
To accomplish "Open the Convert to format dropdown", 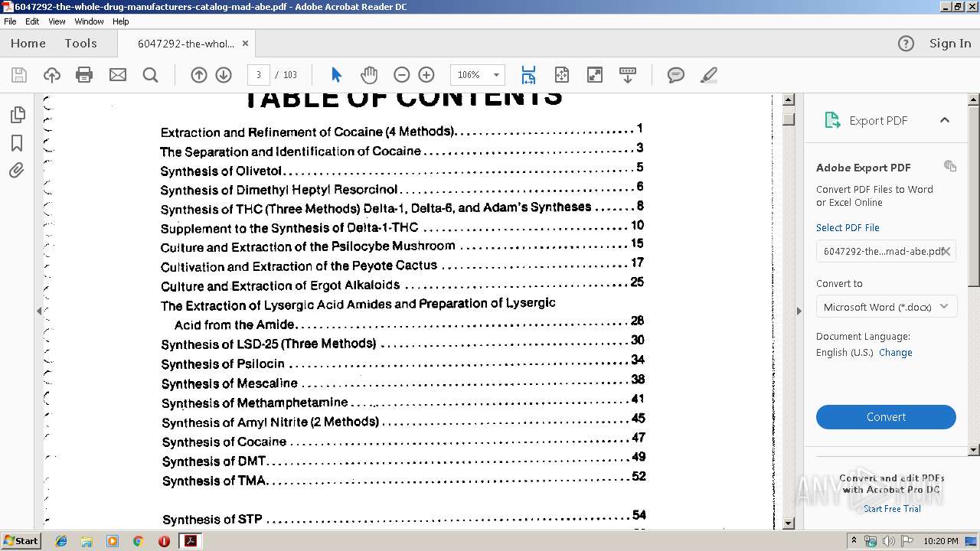I will point(886,307).
